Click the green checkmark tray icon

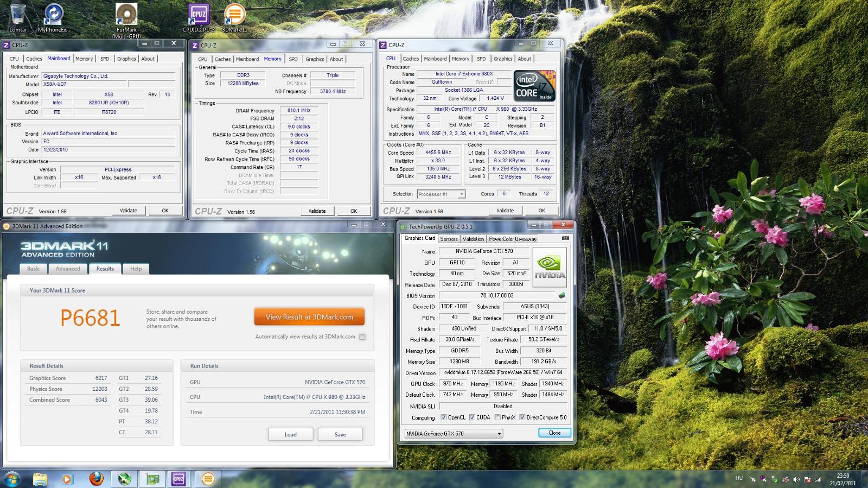(775, 480)
